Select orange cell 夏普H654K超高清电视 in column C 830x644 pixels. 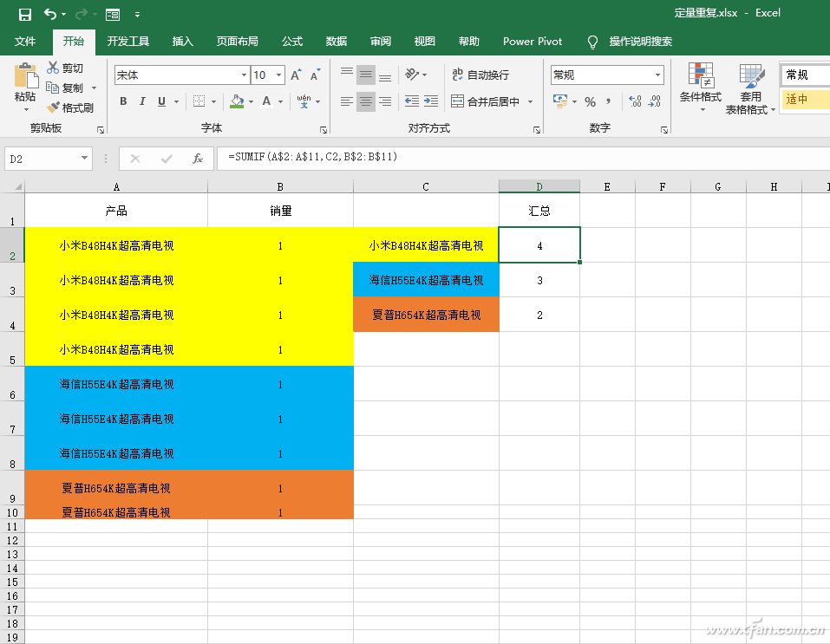(426, 315)
